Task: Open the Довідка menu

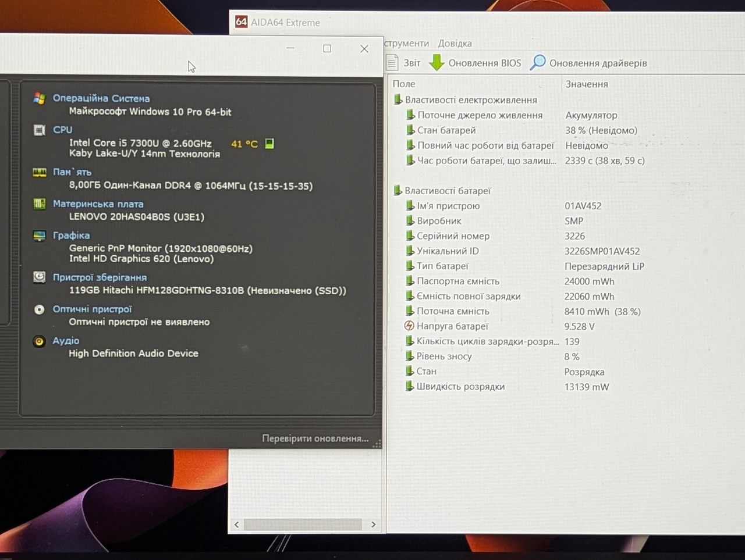Action: tap(455, 43)
